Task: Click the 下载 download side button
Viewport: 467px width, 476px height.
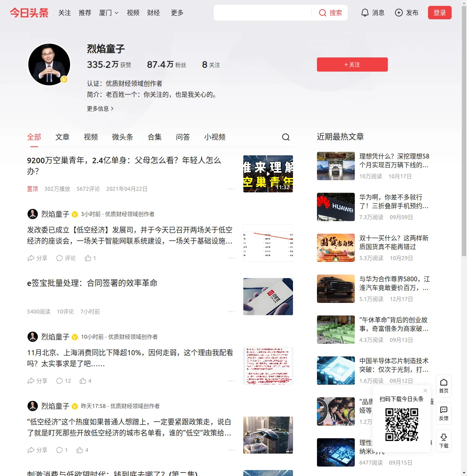Action: 444,441
